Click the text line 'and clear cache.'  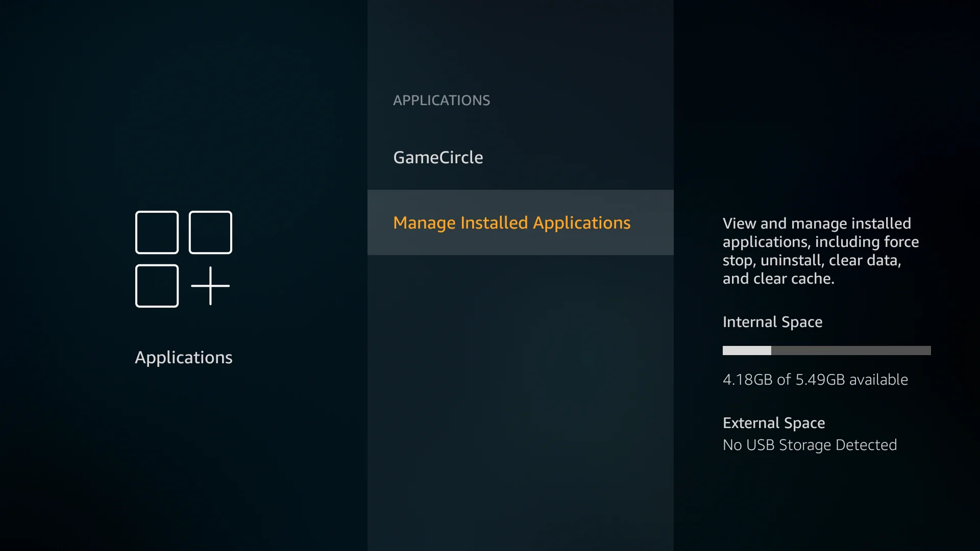(778, 279)
